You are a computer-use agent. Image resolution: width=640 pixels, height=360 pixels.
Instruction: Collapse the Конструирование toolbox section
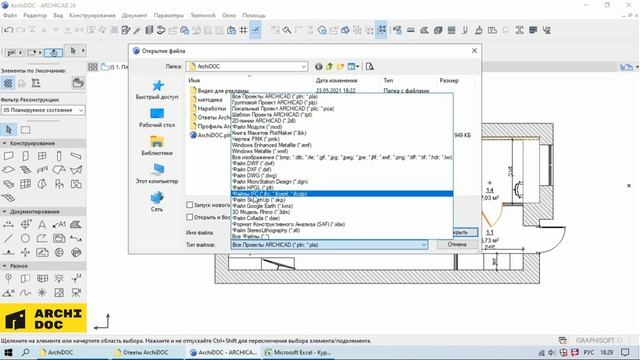click(4, 143)
